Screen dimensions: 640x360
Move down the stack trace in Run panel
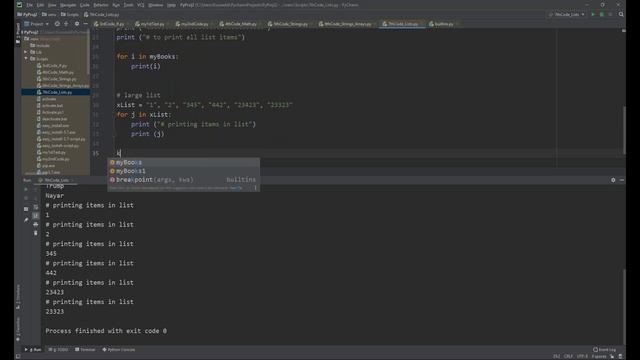point(36,198)
